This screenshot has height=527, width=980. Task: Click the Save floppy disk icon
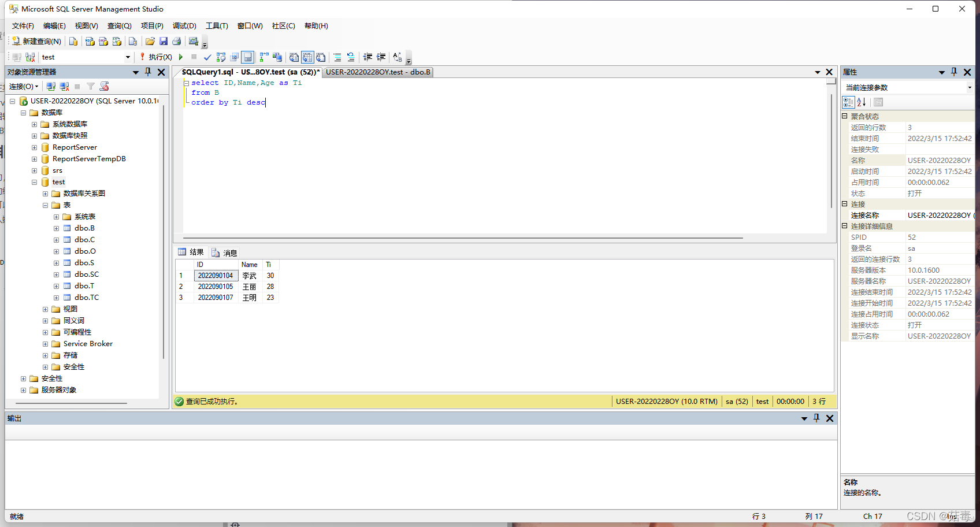[x=164, y=41]
